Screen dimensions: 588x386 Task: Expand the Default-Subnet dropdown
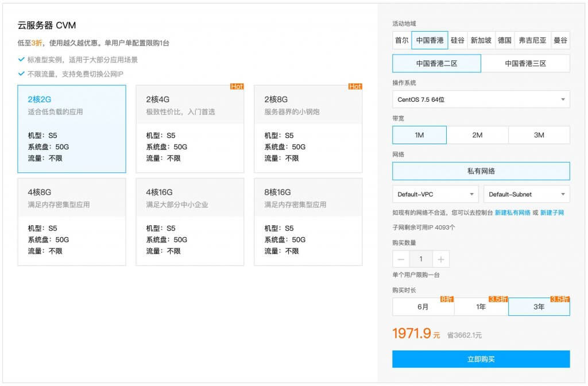tap(527, 194)
